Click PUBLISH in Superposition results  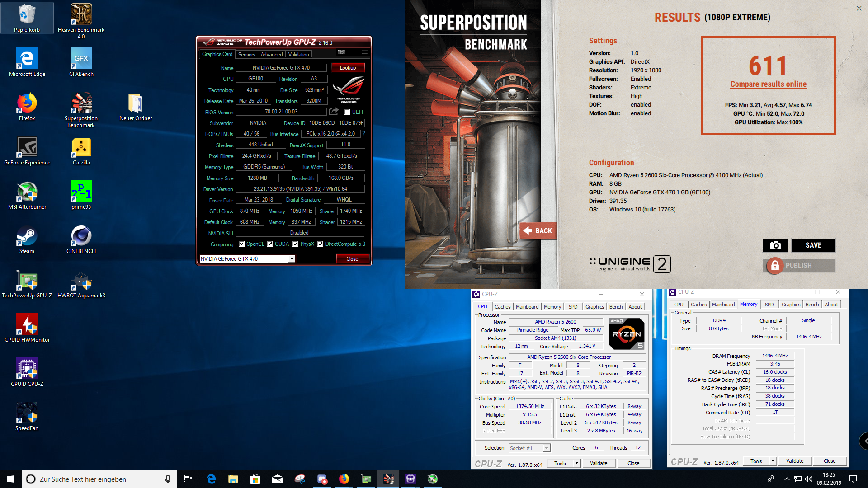tap(798, 266)
